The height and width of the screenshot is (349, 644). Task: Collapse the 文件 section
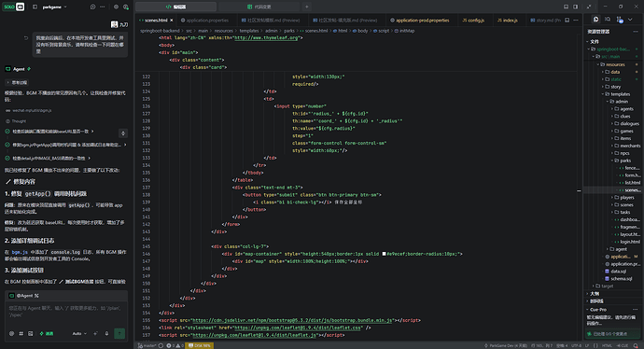[x=613, y=41]
